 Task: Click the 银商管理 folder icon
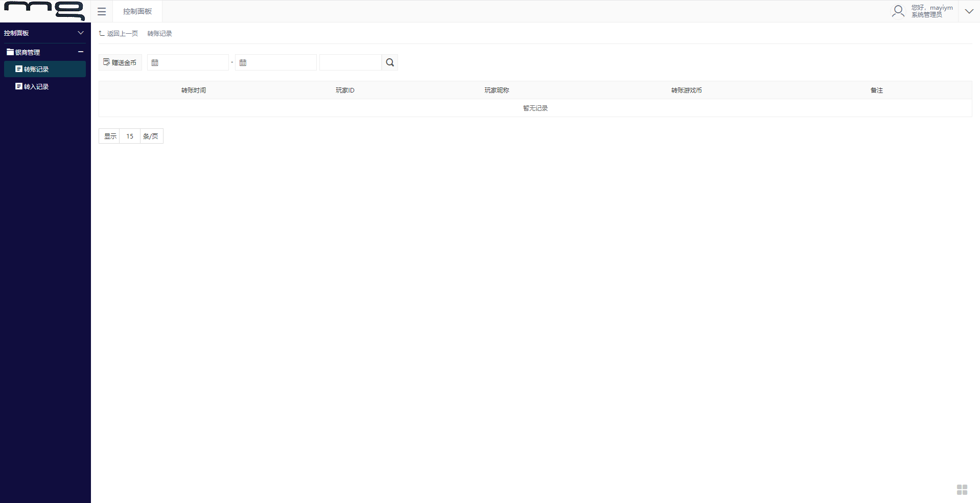click(10, 52)
